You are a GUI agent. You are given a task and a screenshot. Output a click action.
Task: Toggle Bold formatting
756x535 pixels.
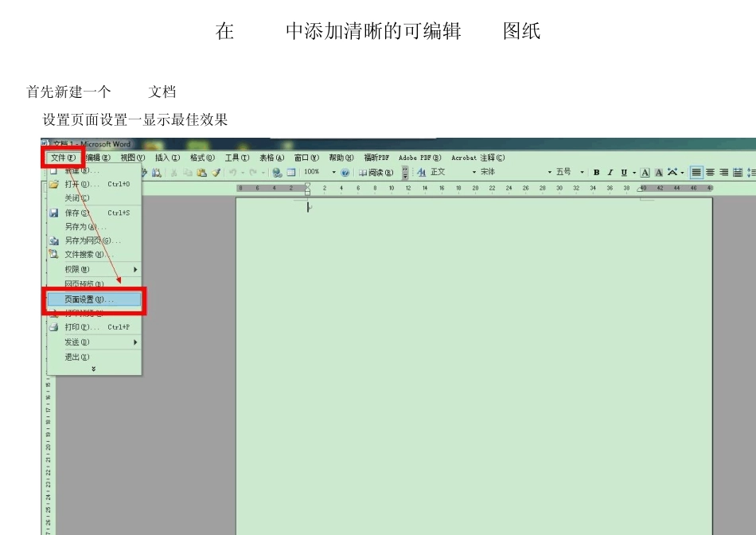point(596,172)
